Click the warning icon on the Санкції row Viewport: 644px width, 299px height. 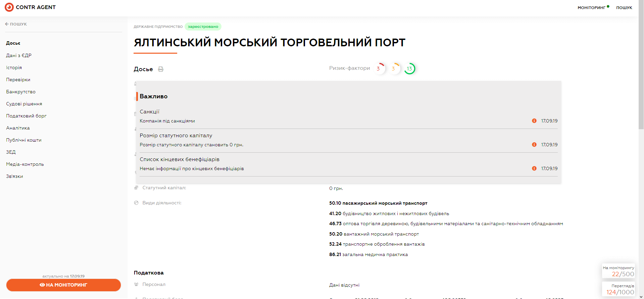[x=534, y=121]
